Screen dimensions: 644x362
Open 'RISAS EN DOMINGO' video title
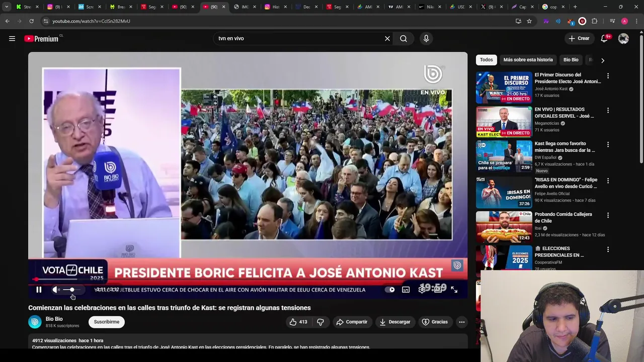(566, 183)
